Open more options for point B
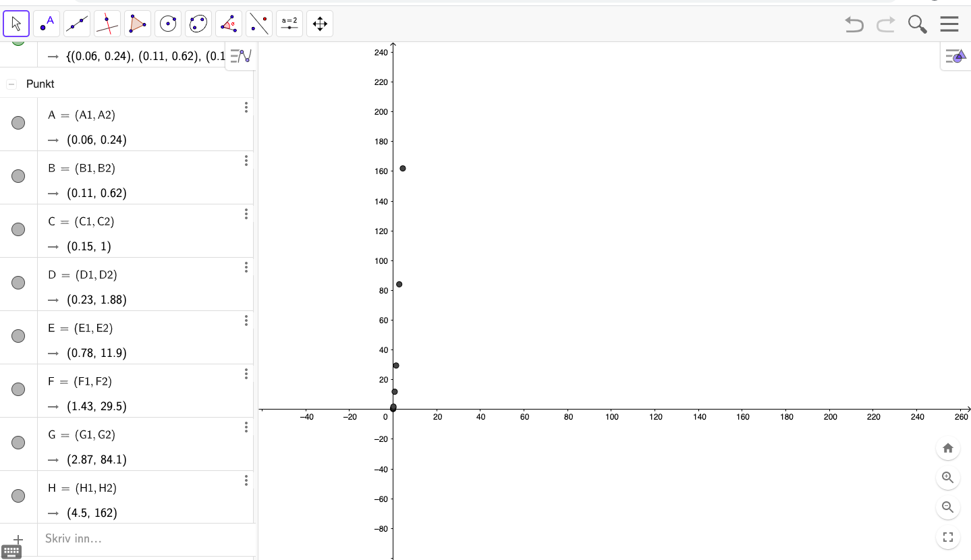The image size is (971, 560). pos(246,161)
